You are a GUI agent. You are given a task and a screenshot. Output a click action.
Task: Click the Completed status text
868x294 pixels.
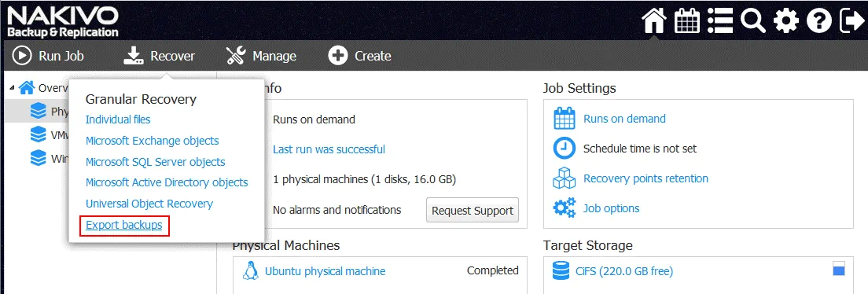coord(493,270)
